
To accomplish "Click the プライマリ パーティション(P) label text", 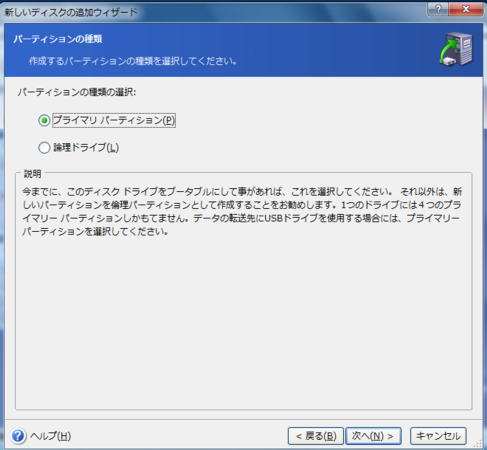I will point(114,120).
